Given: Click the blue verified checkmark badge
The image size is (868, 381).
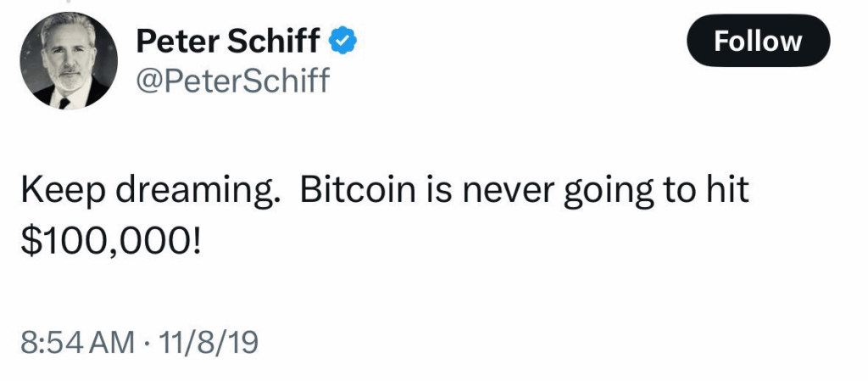Looking at the screenshot, I should (x=342, y=39).
